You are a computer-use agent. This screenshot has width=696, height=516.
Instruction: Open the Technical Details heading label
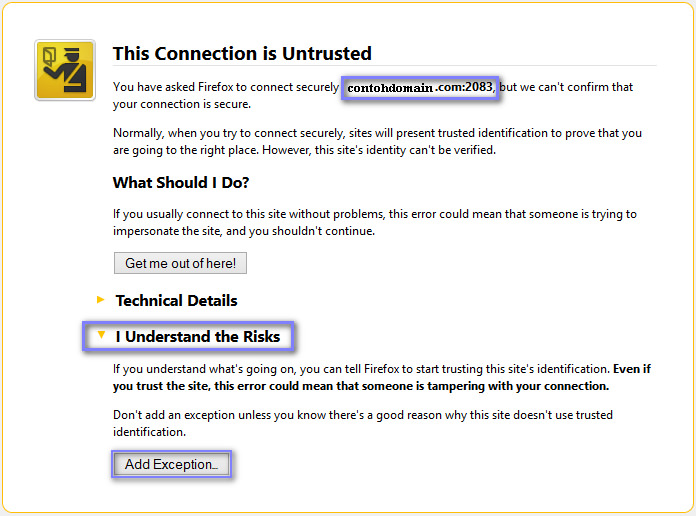tap(176, 300)
